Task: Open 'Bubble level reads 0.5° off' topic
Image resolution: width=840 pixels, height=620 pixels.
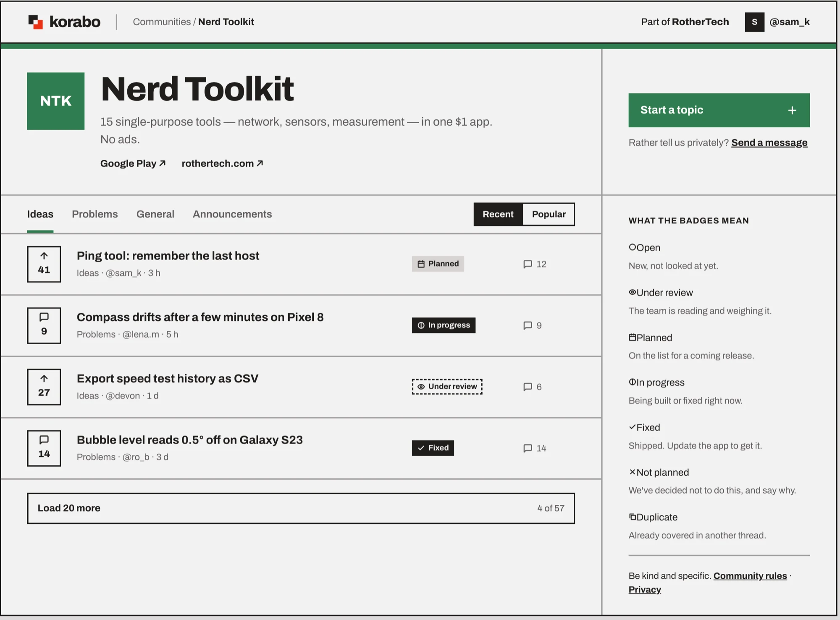Action: [x=189, y=440]
